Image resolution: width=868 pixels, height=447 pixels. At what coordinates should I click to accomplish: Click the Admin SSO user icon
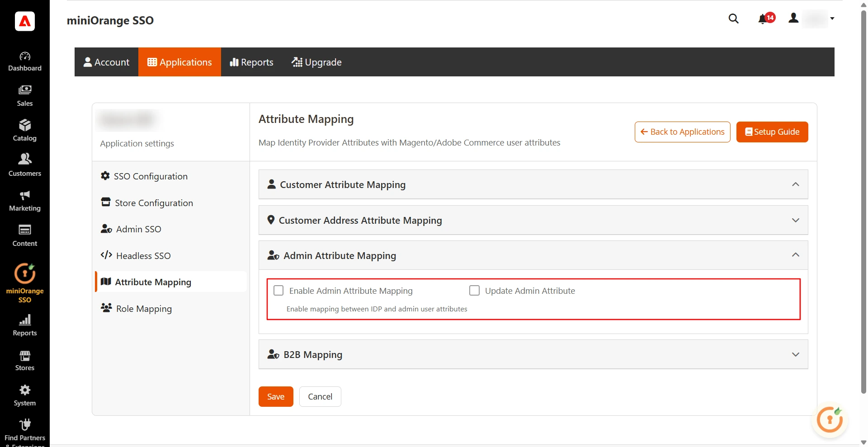[x=106, y=229]
